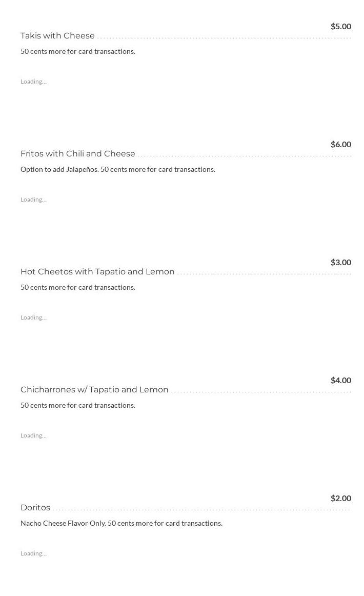Image resolution: width=364 pixels, height=596 pixels.
Task: Click the Option to add Jalapeños description
Action: pyautogui.click(x=118, y=169)
